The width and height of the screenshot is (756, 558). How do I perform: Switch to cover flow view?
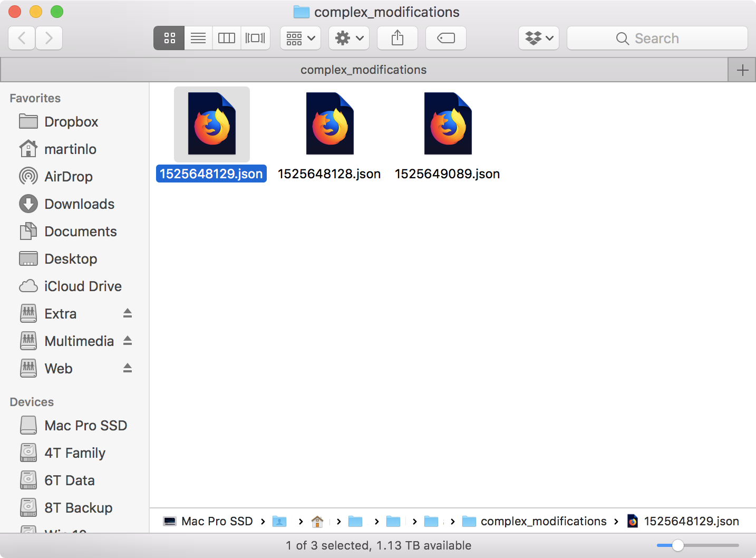(256, 38)
